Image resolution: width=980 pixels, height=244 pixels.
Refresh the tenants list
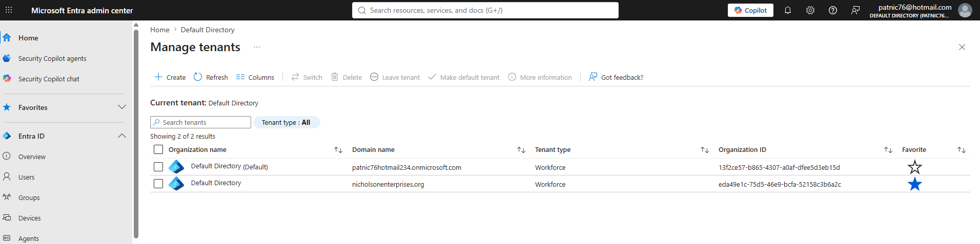click(211, 77)
